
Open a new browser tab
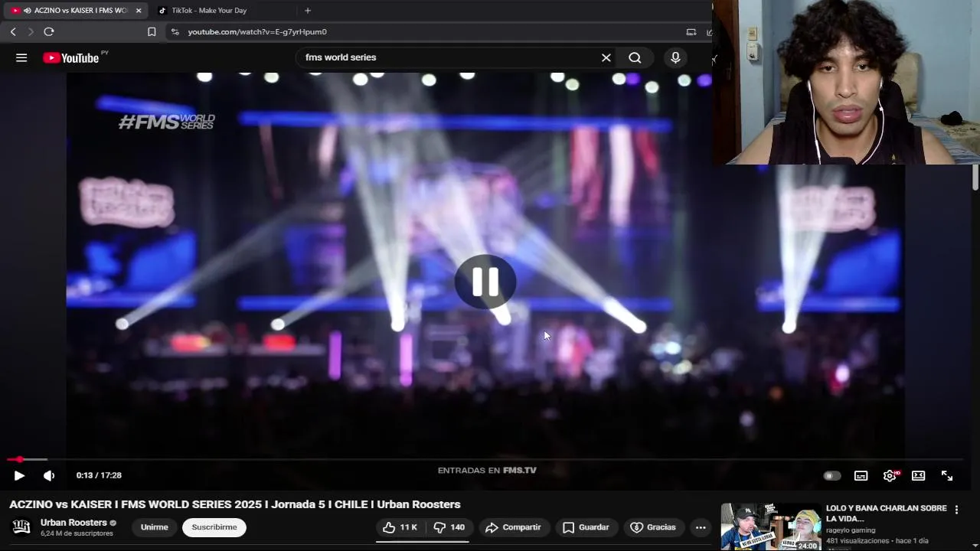[308, 11]
